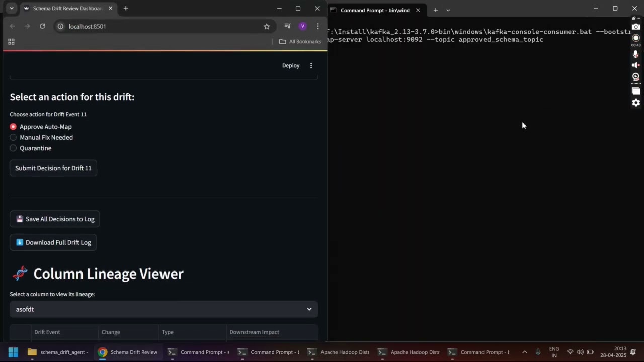Open the second Command Prompt taskbar item
This screenshot has height=362, width=644.
click(268, 352)
